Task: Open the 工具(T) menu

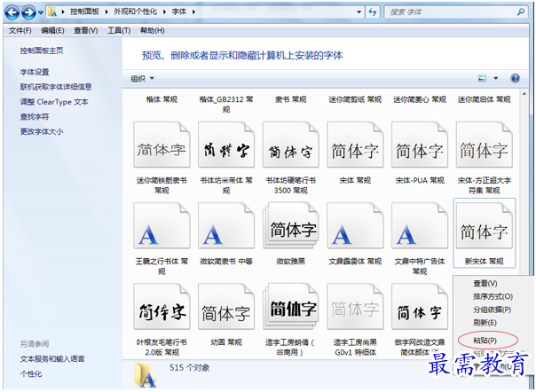Action: pyautogui.click(x=119, y=30)
